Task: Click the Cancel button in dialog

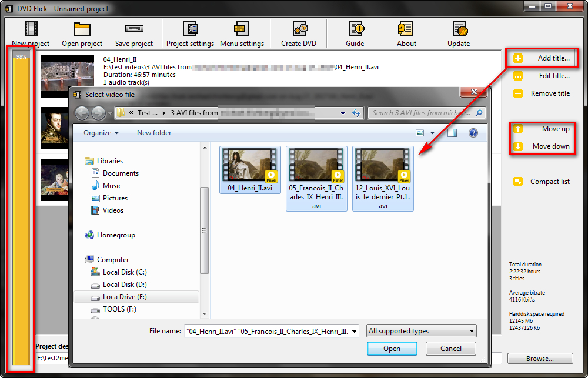Action: (x=450, y=349)
